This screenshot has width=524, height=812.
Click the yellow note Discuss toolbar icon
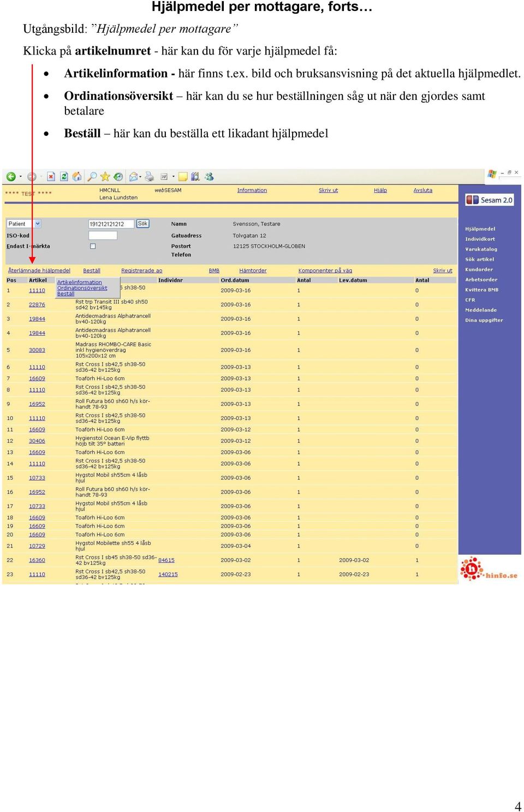click(x=183, y=176)
